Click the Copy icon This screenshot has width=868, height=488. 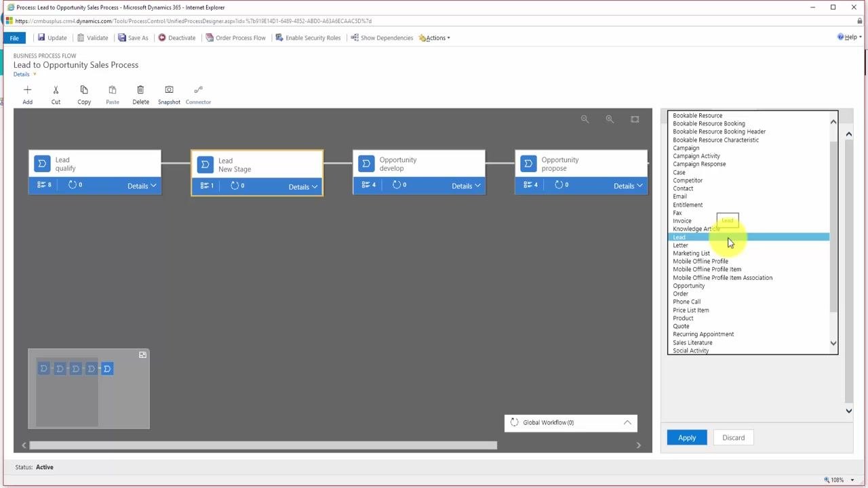pos(84,89)
